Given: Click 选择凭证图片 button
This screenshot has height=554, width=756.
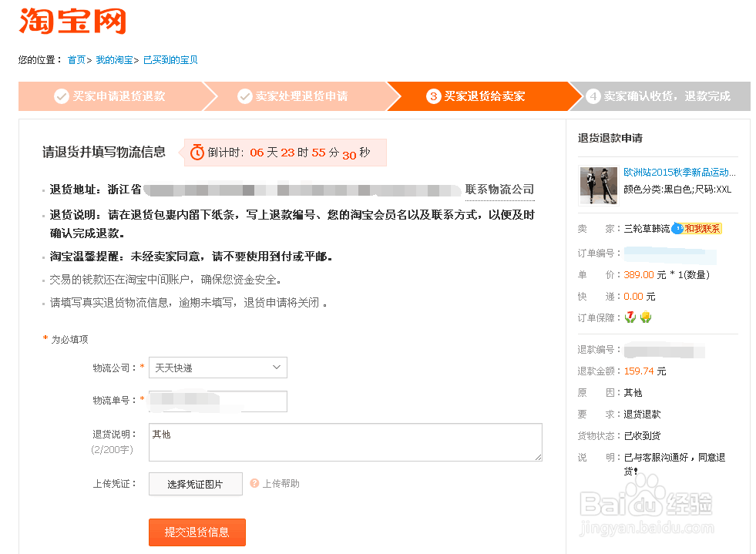Looking at the screenshot, I should click(195, 484).
